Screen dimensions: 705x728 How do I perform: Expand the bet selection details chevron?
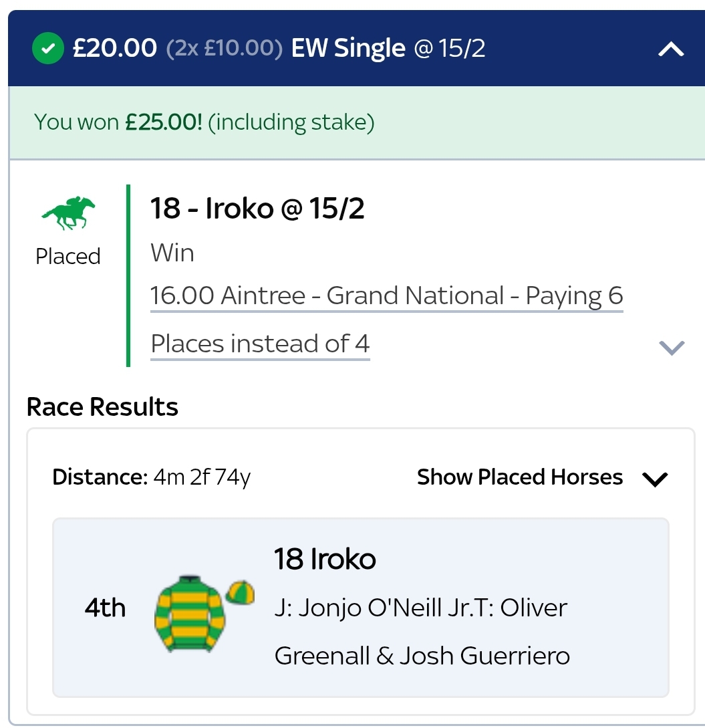coord(672,347)
